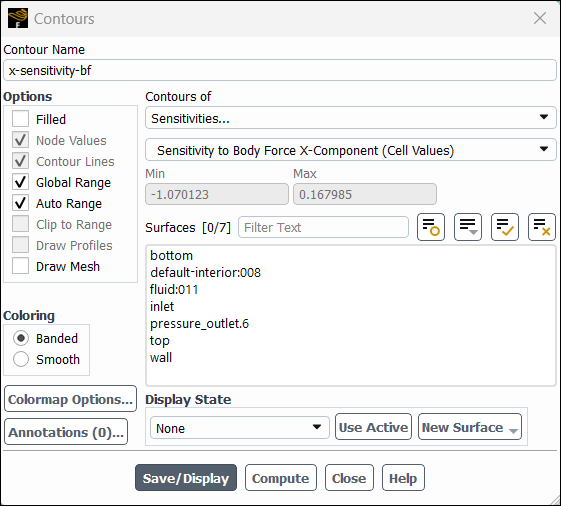Open Help for Contours dialog
The width and height of the screenshot is (561, 506).
[x=403, y=478]
